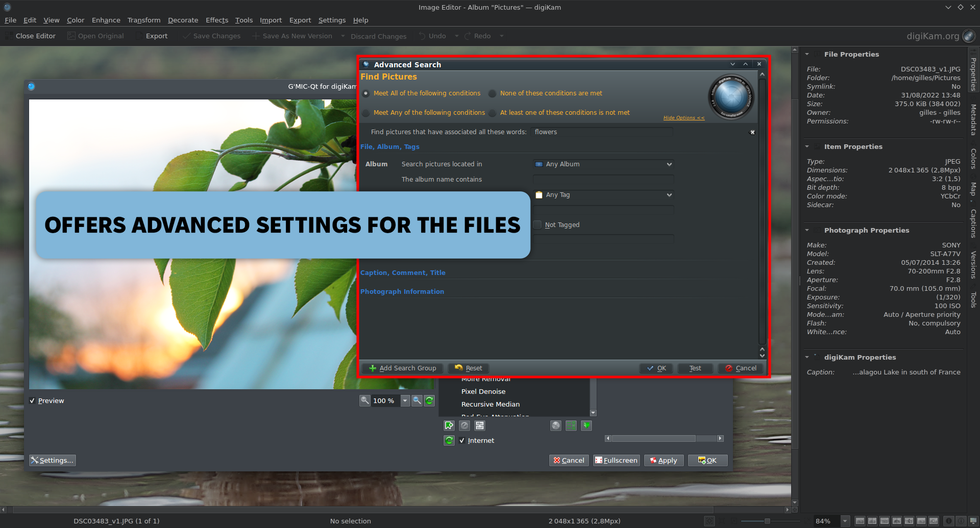
Task: Open the Enhance menu
Action: coord(106,20)
